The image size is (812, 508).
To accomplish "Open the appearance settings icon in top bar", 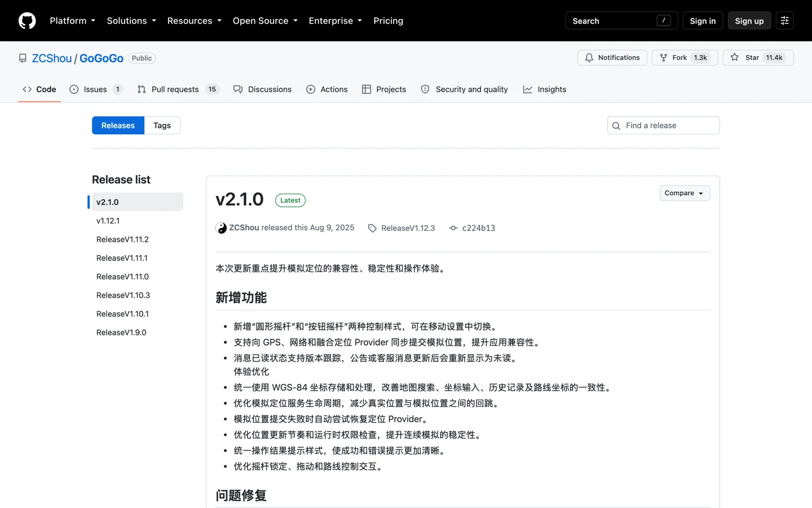I will coord(784,21).
